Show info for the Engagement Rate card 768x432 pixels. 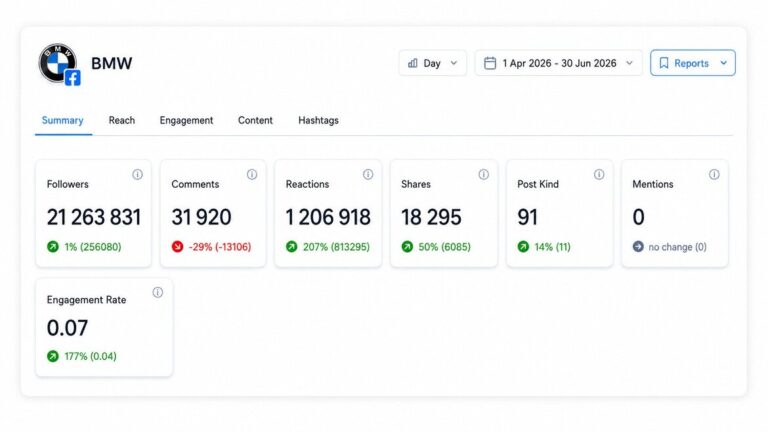[x=158, y=292]
